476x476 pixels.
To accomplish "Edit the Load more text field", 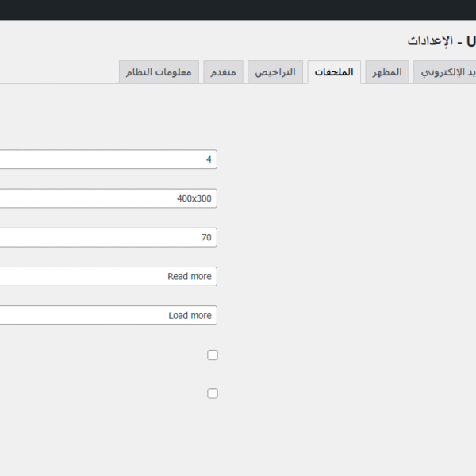I will pyautogui.click(x=109, y=316).
